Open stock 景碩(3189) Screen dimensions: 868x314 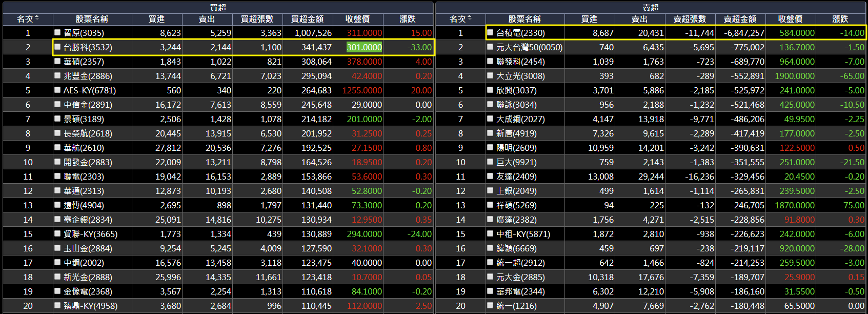click(84, 119)
